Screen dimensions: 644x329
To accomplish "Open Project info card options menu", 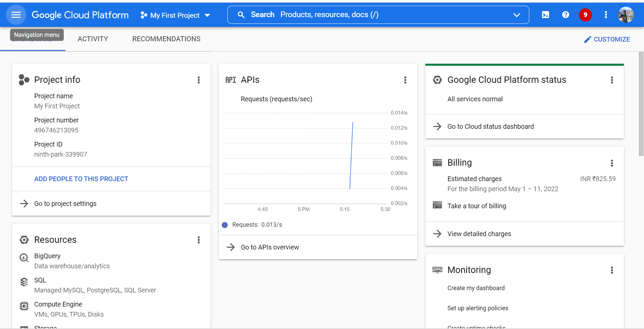I will pos(199,80).
